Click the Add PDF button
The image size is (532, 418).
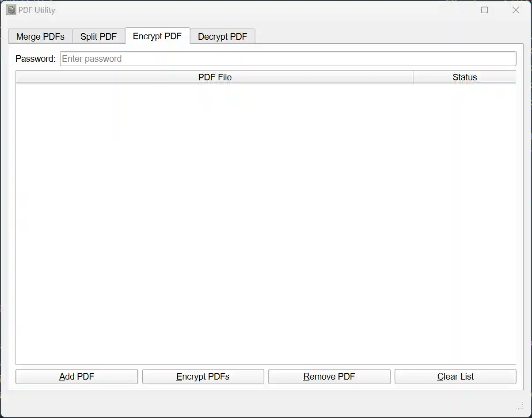[x=76, y=377]
